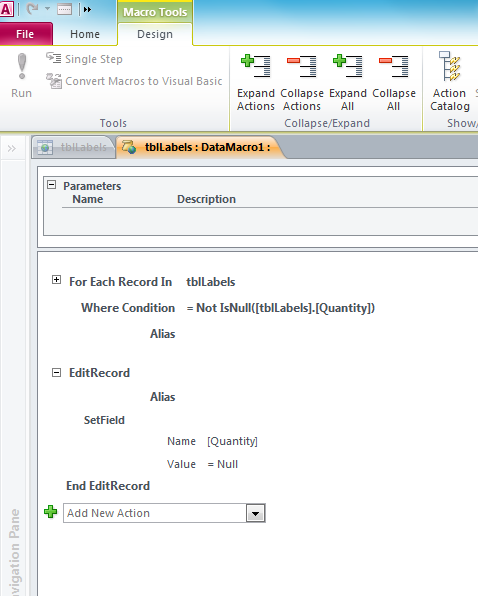
Task: Select the SetField action
Action: (x=104, y=420)
